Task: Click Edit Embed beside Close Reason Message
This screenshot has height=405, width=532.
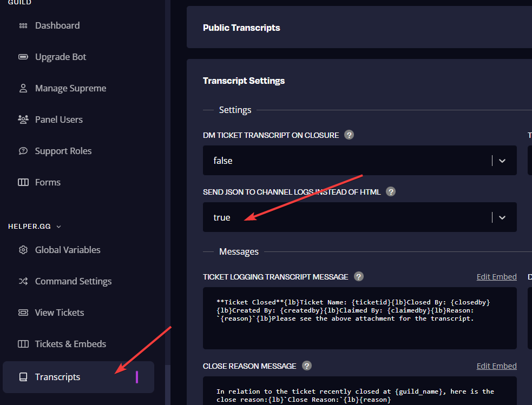Action: click(x=496, y=366)
